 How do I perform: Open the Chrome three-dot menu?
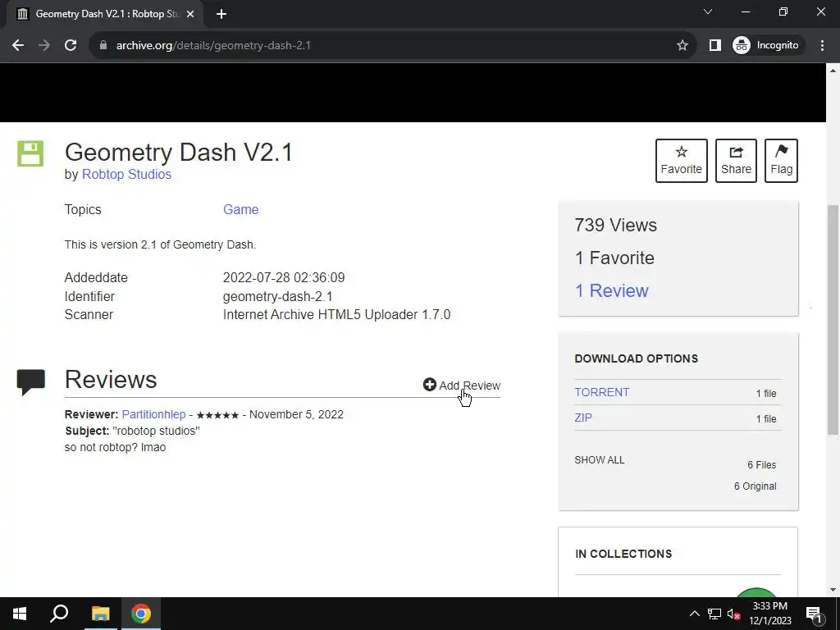822,46
